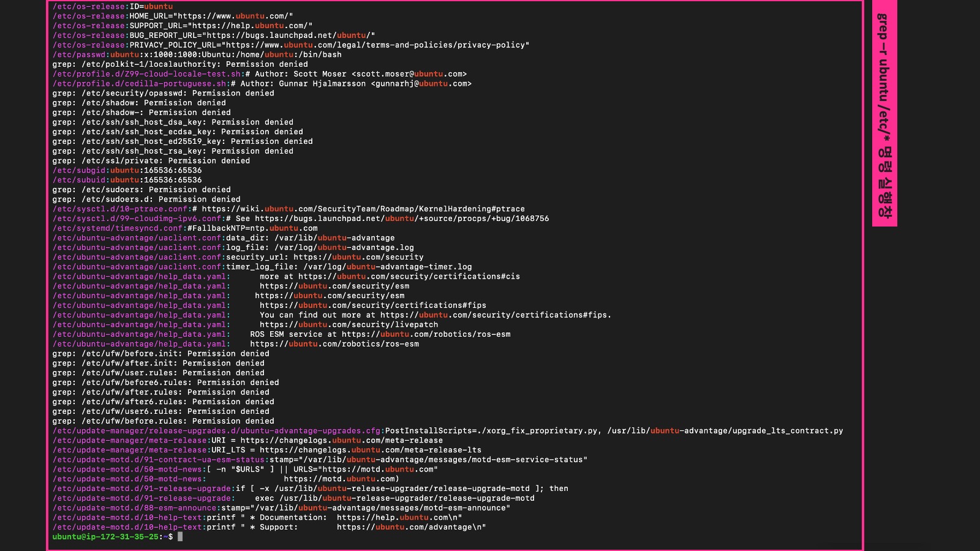The width and height of the screenshot is (980, 551).
Task: Click the 'grep: /etc/sudoers: Permission denied' line
Action: click(141, 190)
